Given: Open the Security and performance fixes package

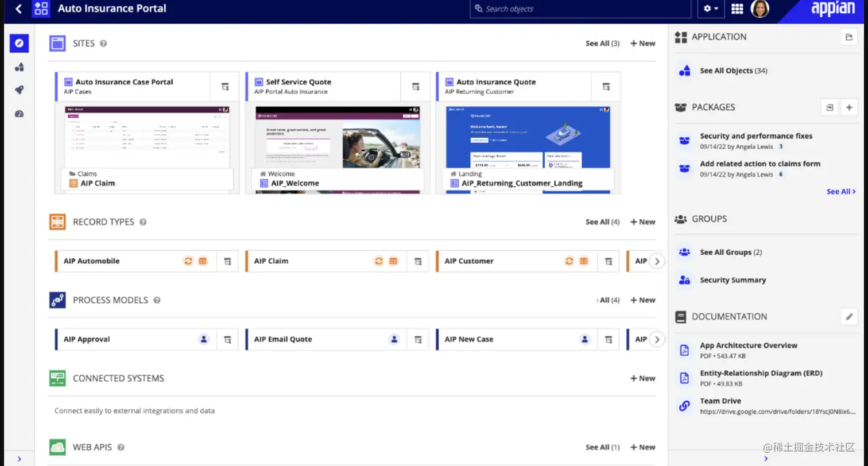Looking at the screenshot, I should 756,136.
